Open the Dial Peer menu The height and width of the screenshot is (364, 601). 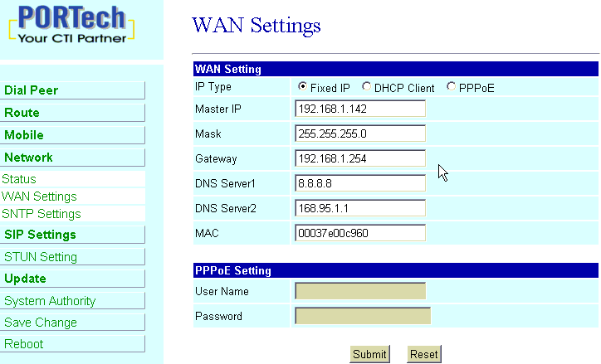[x=72, y=90]
